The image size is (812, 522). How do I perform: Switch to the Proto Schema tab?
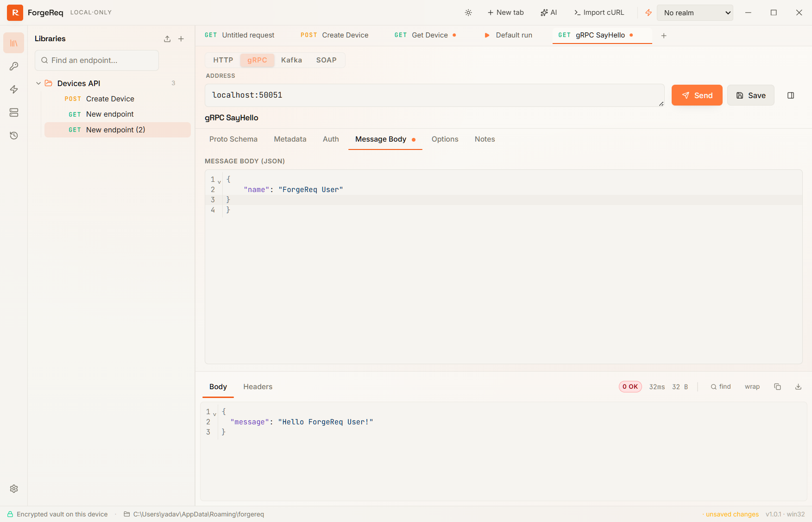pos(233,139)
